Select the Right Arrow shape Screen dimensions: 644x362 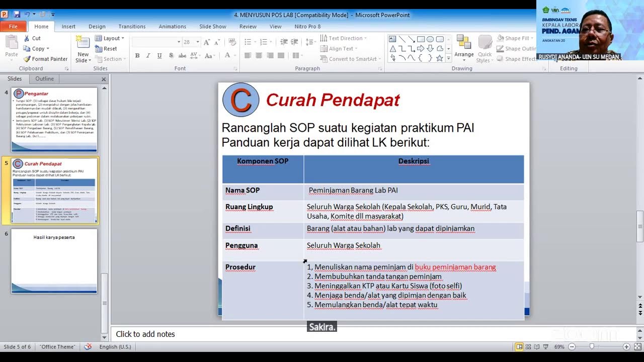click(421, 49)
